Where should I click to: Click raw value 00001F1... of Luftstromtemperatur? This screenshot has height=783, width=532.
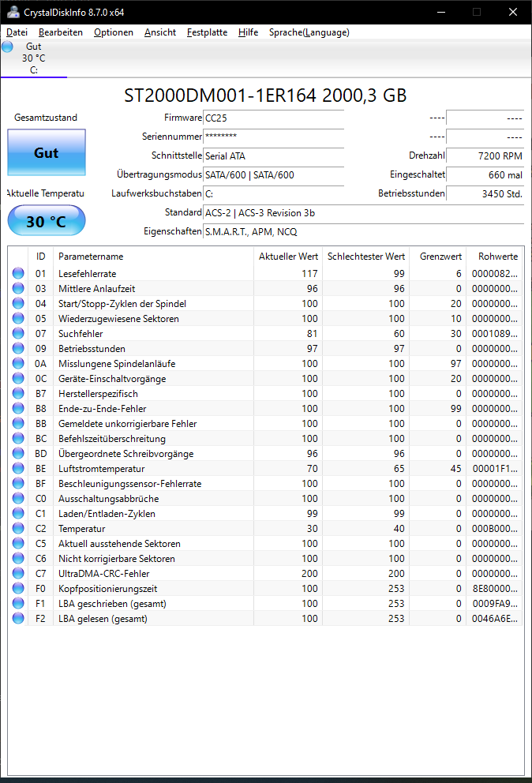click(x=495, y=468)
